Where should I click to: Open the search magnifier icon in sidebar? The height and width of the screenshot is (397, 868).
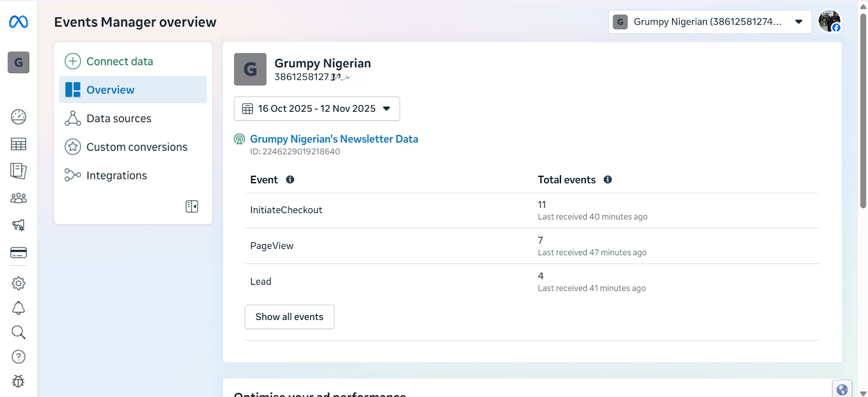pyautogui.click(x=18, y=332)
